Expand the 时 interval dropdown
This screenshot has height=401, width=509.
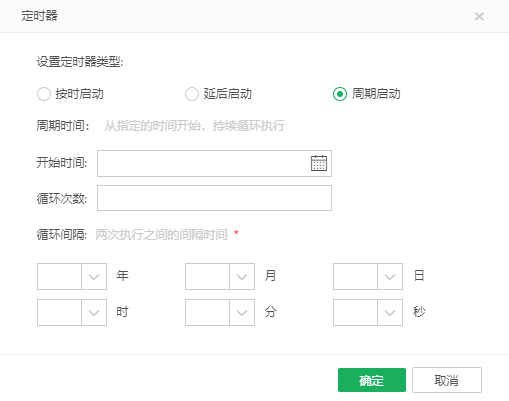coord(94,312)
